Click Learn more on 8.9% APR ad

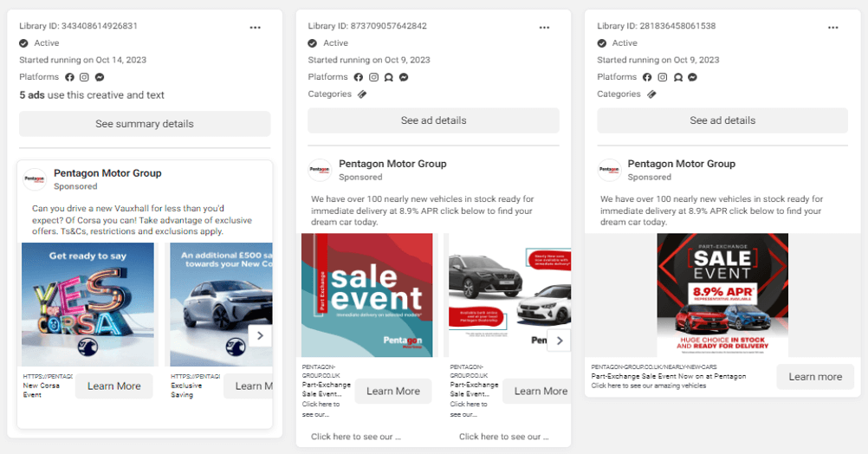815,377
